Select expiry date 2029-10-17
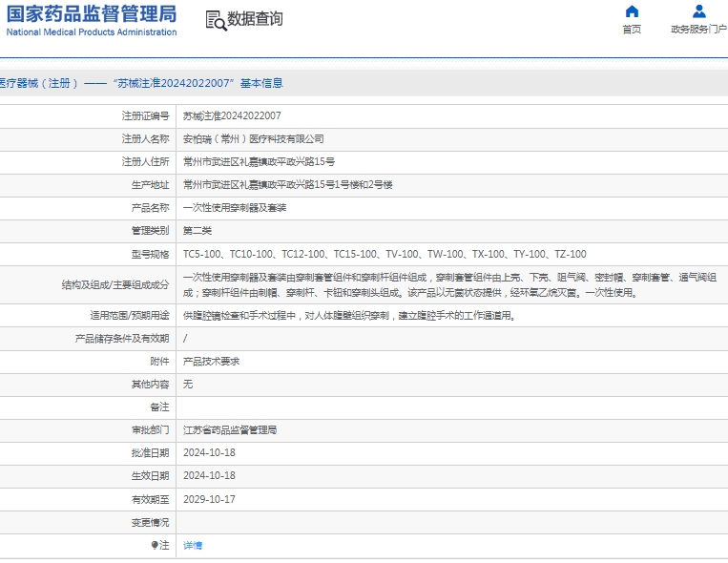 click(x=209, y=499)
